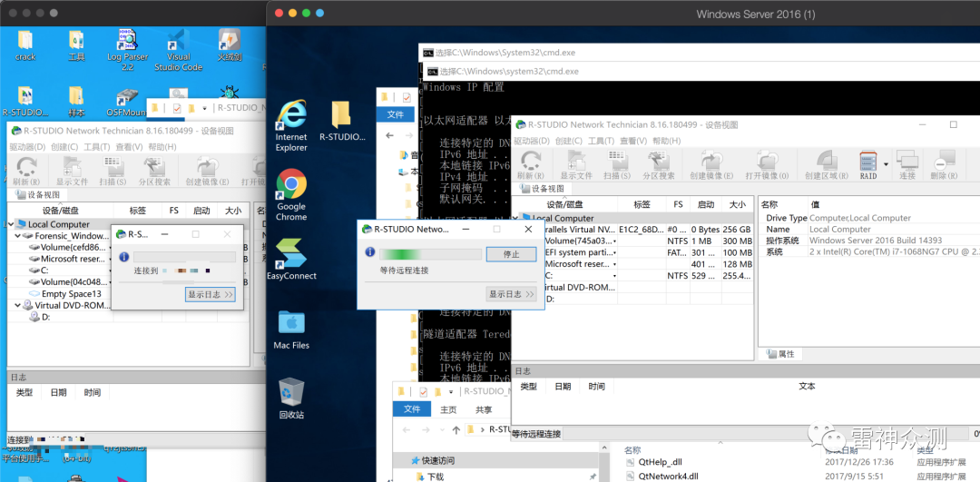Open the RAID dropdown arrow

tap(887, 164)
